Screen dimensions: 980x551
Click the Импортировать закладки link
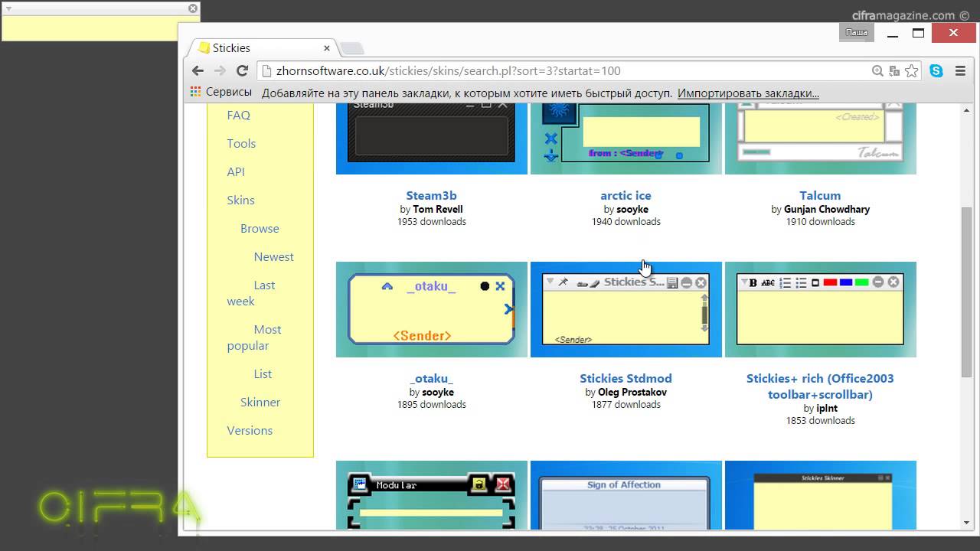pos(748,93)
